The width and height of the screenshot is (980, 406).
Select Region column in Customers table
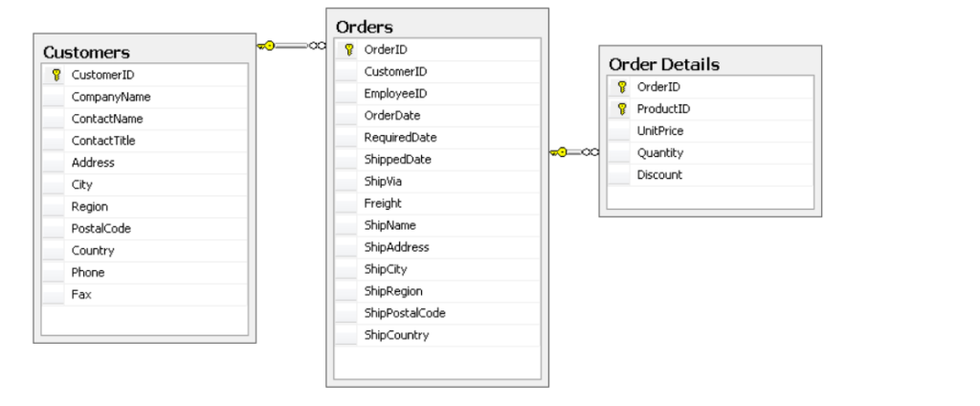pyautogui.click(x=145, y=207)
